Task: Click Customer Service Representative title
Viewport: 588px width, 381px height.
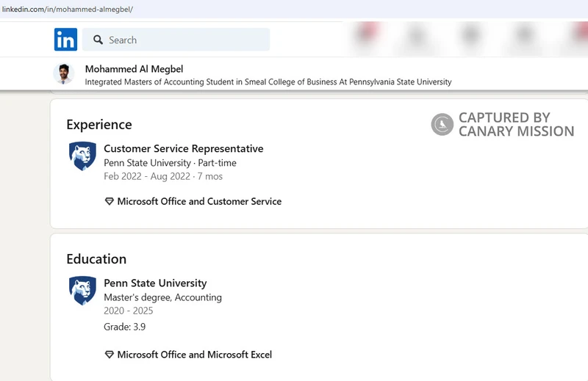Action: [x=183, y=149]
